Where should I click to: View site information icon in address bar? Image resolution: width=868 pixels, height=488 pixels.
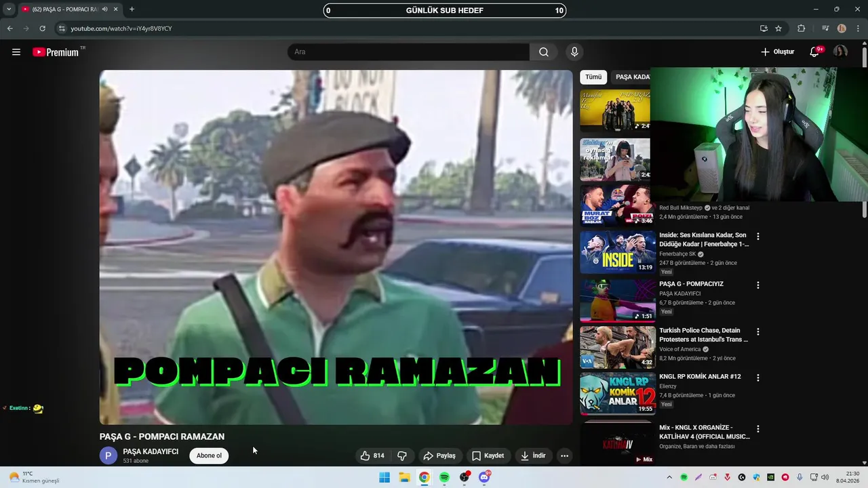click(x=62, y=28)
